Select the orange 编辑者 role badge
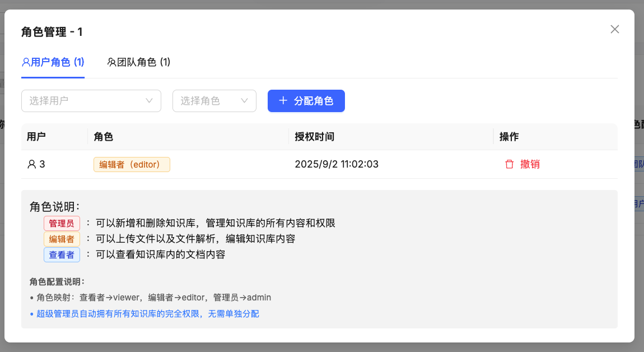This screenshot has height=352, width=644. pyautogui.click(x=62, y=239)
